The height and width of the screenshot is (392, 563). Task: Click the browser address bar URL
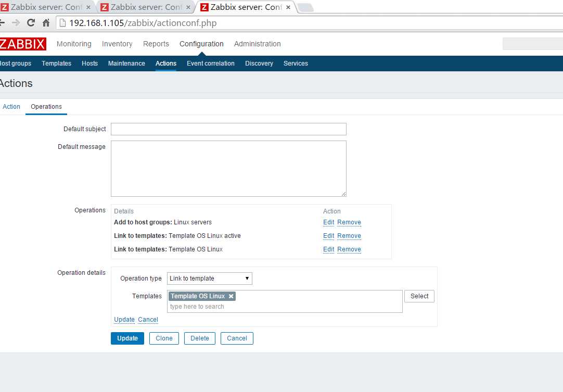pyautogui.click(x=143, y=23)
